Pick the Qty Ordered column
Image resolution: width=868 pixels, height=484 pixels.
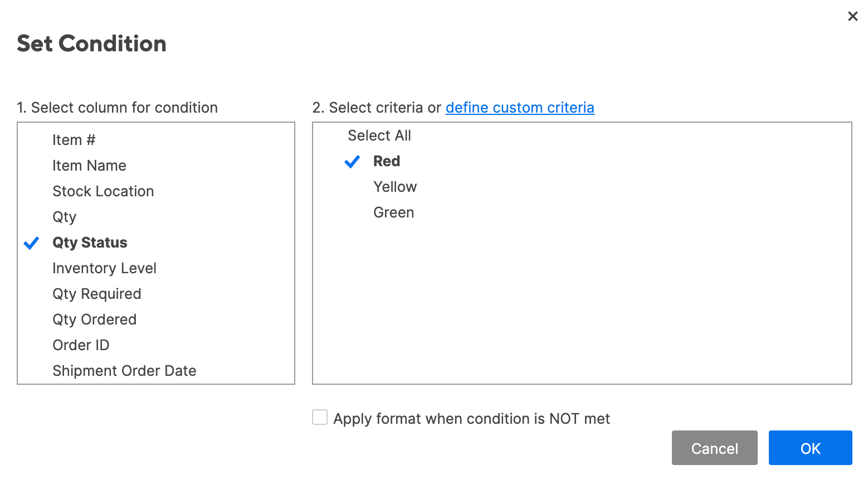pyautogui.click(x=94, y=320)
